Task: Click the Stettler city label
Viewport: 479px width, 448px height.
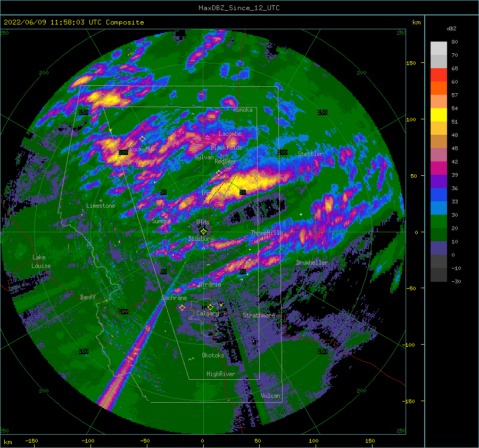Action: [310, 154]
